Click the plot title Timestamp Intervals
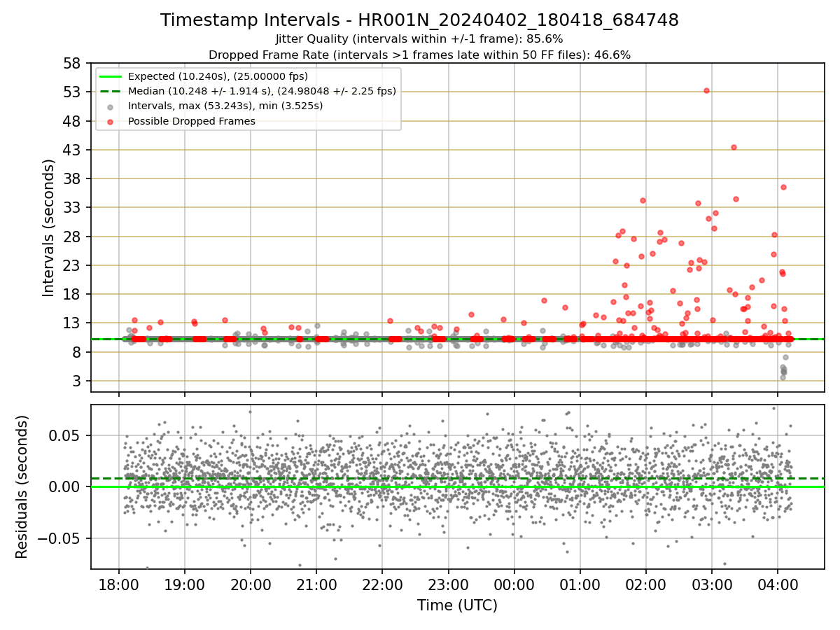This screenshot has width=840, height=630. click(x=419, y=20)
